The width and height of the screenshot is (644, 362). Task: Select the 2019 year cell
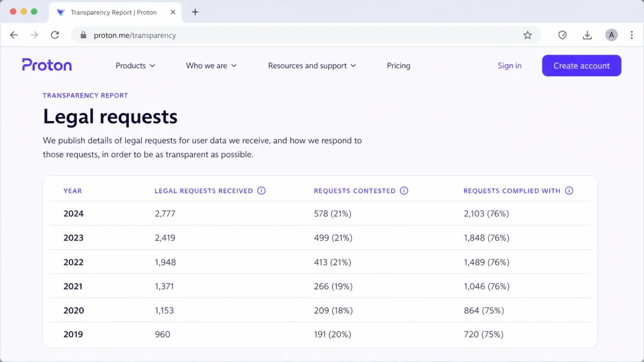[x=73, y=335]
